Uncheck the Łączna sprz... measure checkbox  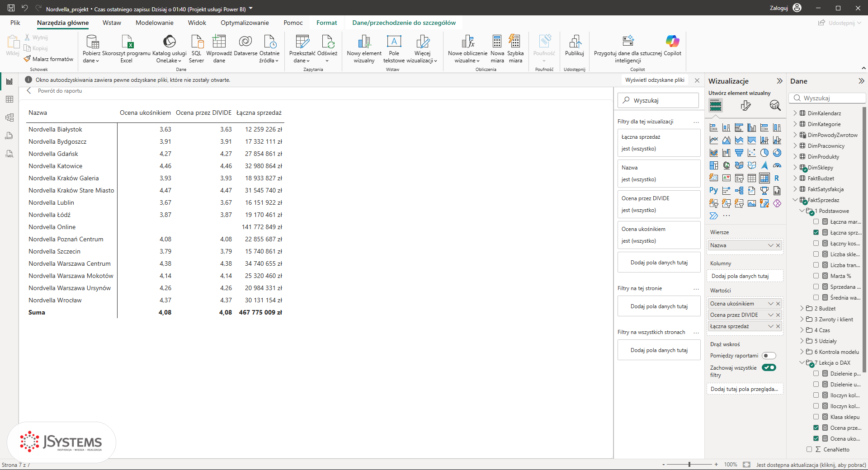coord(816,232)
